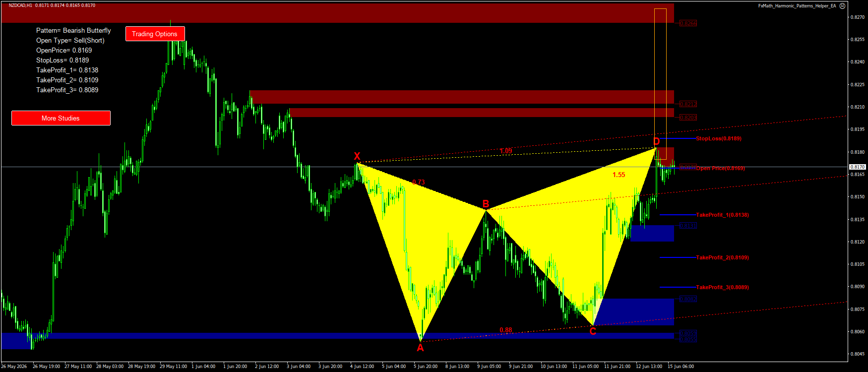The image size is (868, 372).
Task: Click 9 Jun 05:00 on the time axis
Action: pos(489,367)
